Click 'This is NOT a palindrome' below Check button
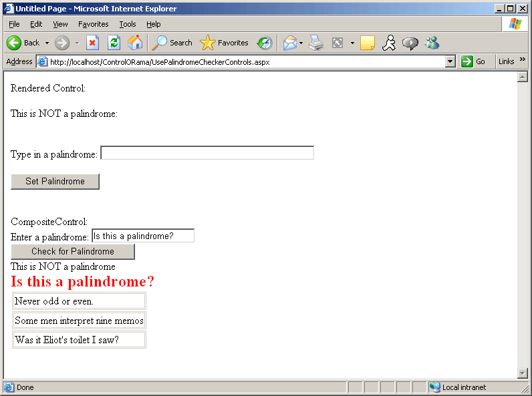Image resolution: width=532 pixels, height=396 pixels. point(63,266)
